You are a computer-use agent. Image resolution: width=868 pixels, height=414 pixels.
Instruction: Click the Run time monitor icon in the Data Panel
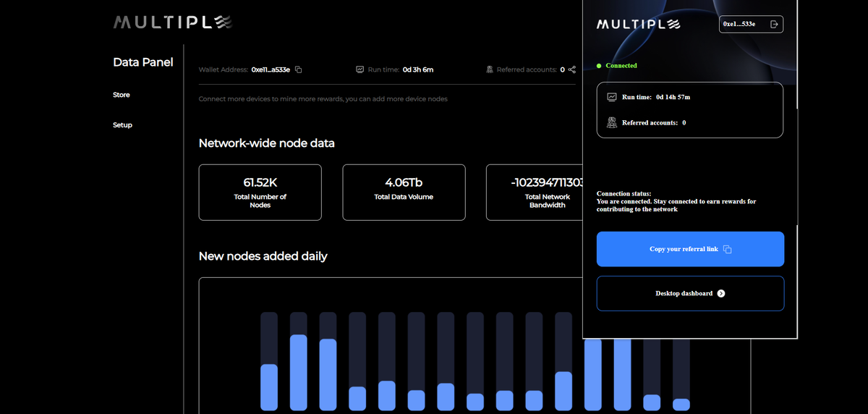tap(359, 69)
